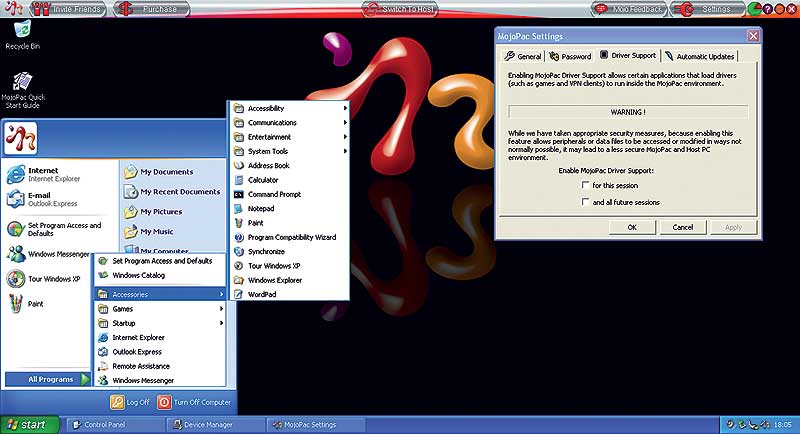Select the Driver Support tab
Viewport: 800px width, 434px height.
pyautogui.click(x=628, y=55)
